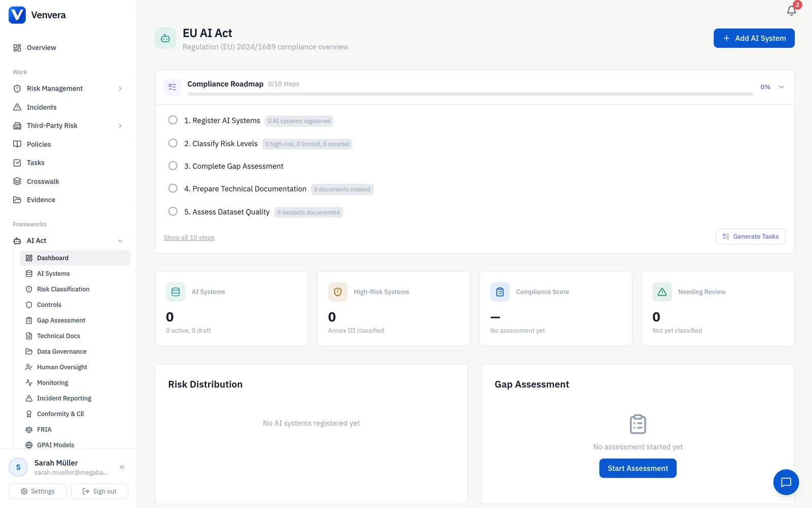Open the Controls page
Viewport: 812px width, 508px height.
tap(75, 305)
